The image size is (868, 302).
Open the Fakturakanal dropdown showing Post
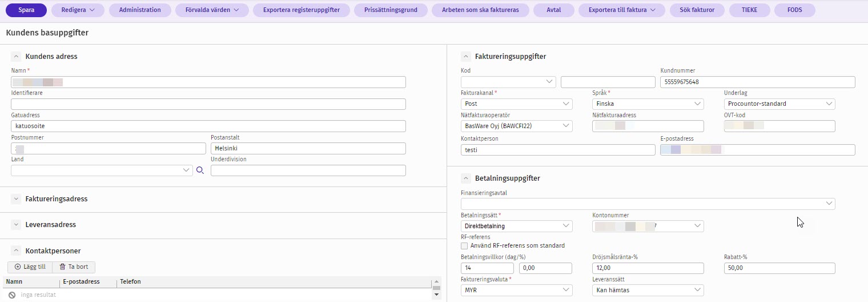point(517,104)
